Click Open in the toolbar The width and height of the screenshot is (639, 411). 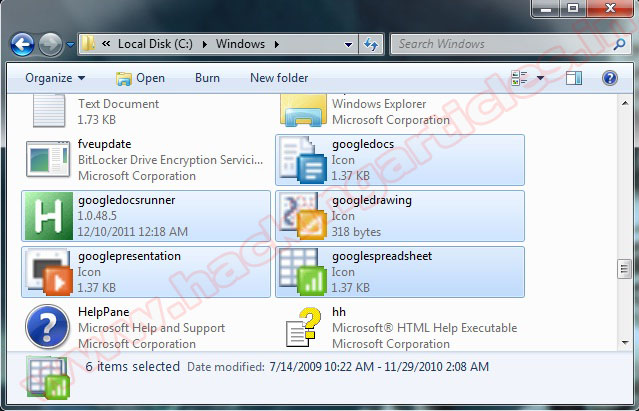tap(141, 78)
